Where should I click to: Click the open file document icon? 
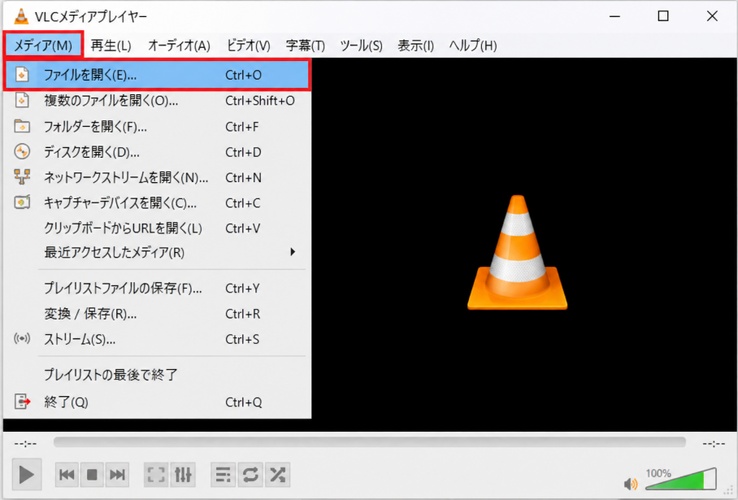point(22,74)
